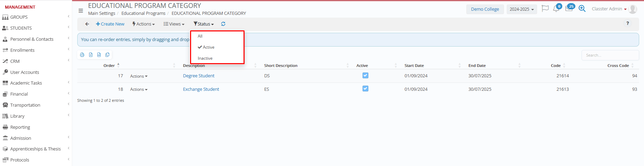Screen dimensions: 644x166
Task: Click the back arrow in the toolbar
Action: click(x=87, y=24)
